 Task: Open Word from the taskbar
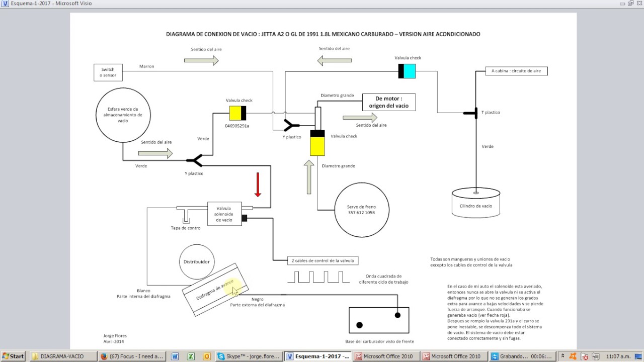tap(175, 356)
